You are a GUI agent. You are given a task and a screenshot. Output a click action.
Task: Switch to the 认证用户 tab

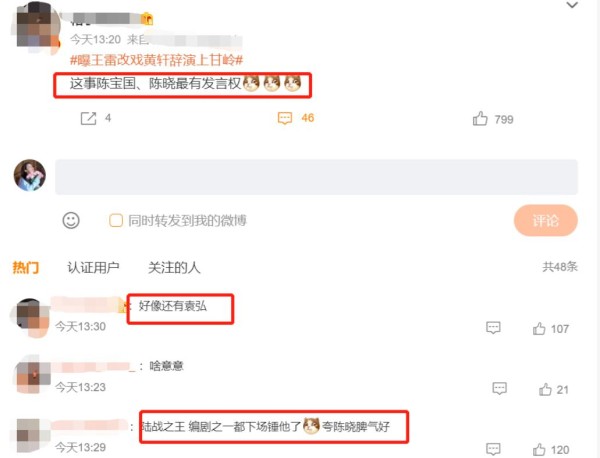pyautogui.click(x=93, y=267)
